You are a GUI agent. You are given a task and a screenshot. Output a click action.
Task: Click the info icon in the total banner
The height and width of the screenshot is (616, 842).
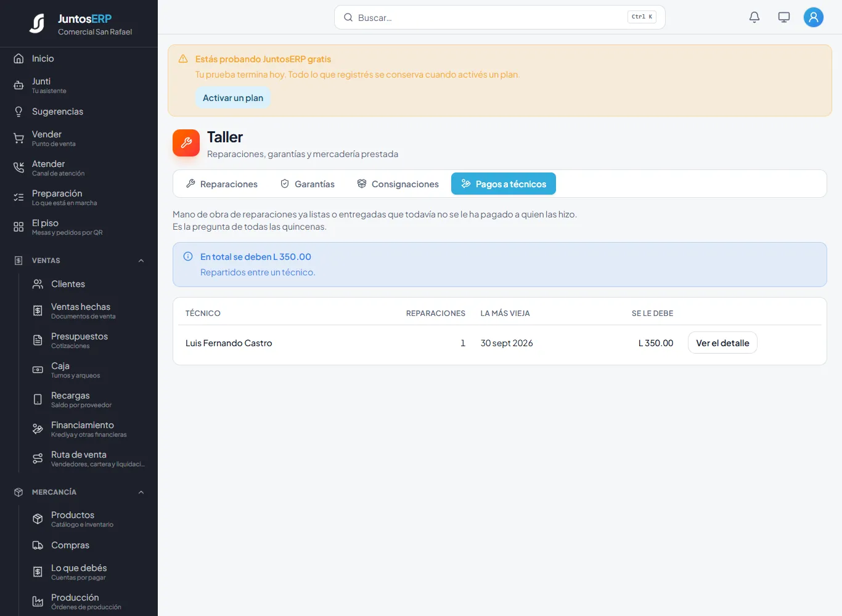click(188, 256)
